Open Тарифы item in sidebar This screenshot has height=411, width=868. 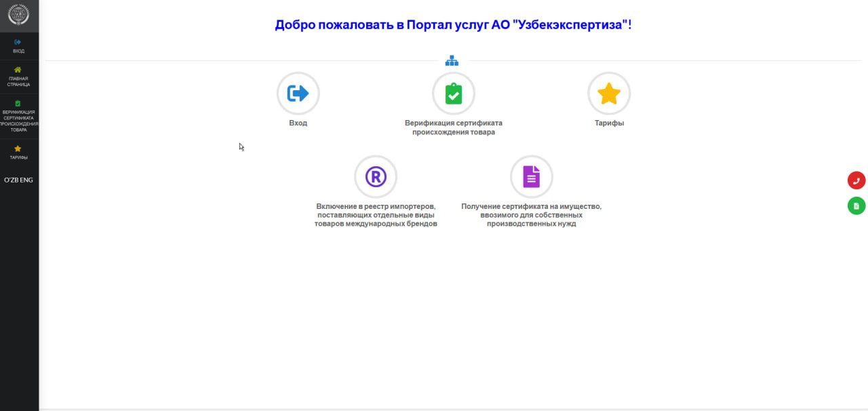[19, 153]
